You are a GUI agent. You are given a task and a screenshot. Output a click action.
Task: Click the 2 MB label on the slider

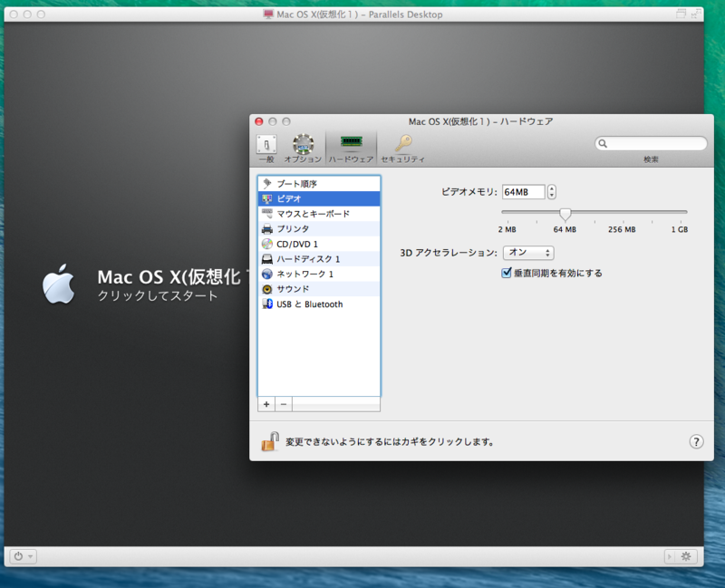pos(507,229)
